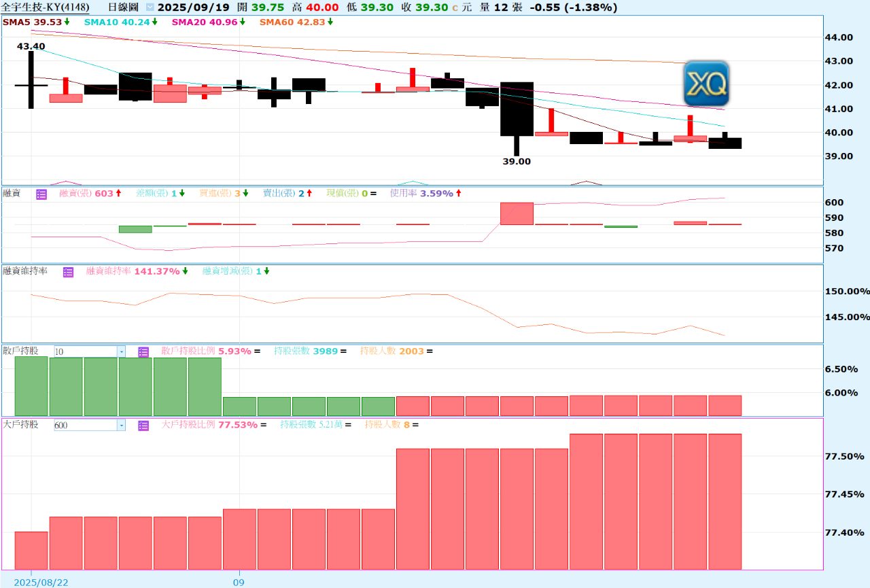This screenshot has height=588, width=870.
Task: Open the 日線圖 chart period dropdown arrow
Action: pyautogui.click(x=150, y=7)
